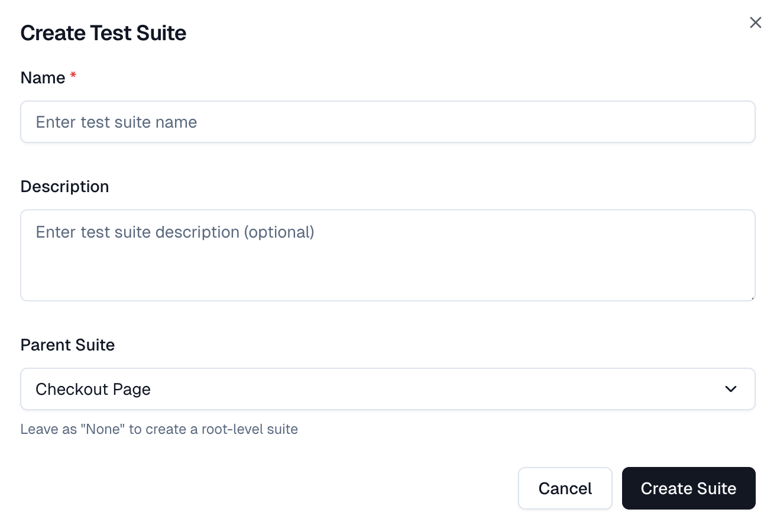777x532 pixels.
Task: Click the Create Test Suite dialog title
Action: (x=103, y=33)
